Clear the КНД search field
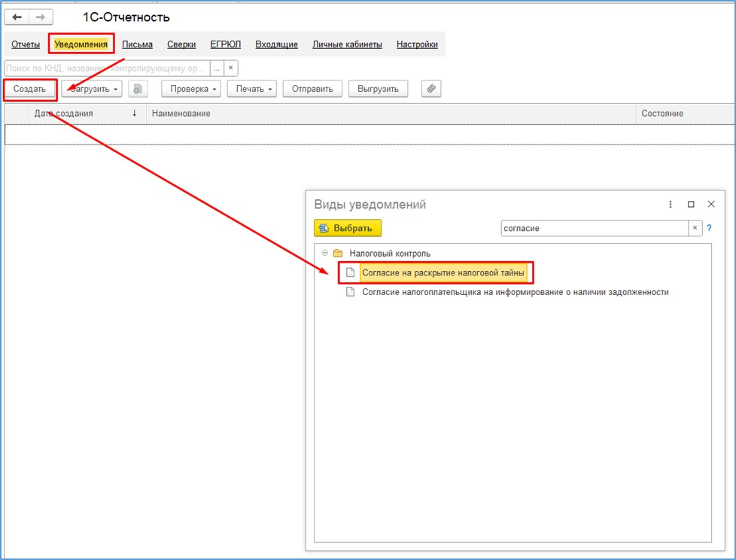 click(x=230, y=68)
